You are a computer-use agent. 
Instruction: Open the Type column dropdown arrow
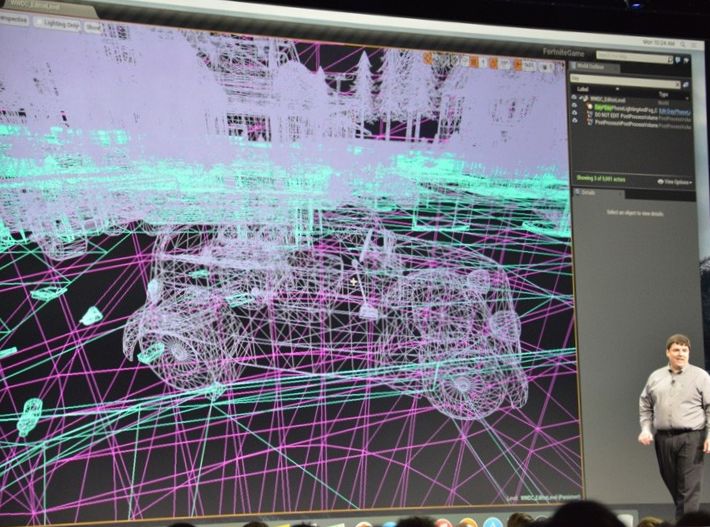[687, 98]
